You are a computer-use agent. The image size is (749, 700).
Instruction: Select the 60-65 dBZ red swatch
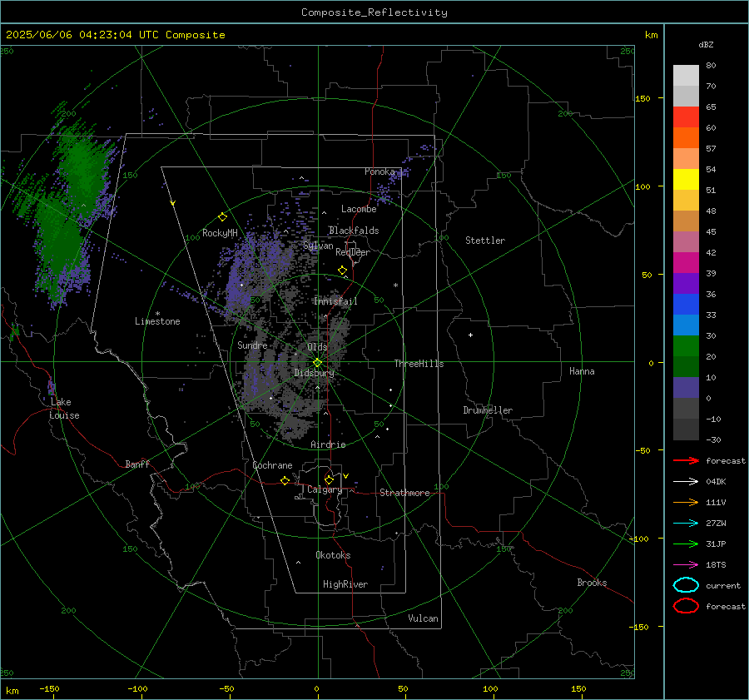point(686,117)
